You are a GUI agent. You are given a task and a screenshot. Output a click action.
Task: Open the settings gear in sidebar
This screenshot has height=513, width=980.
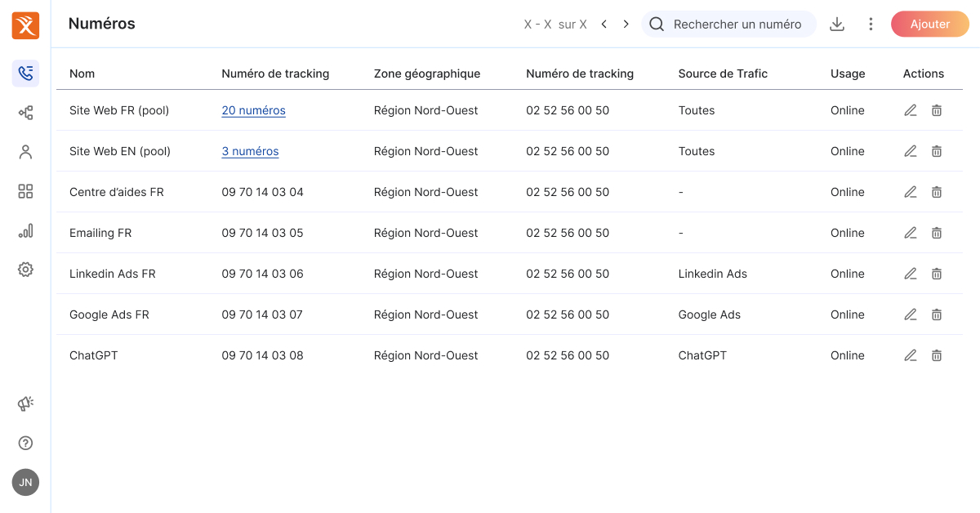25,270
